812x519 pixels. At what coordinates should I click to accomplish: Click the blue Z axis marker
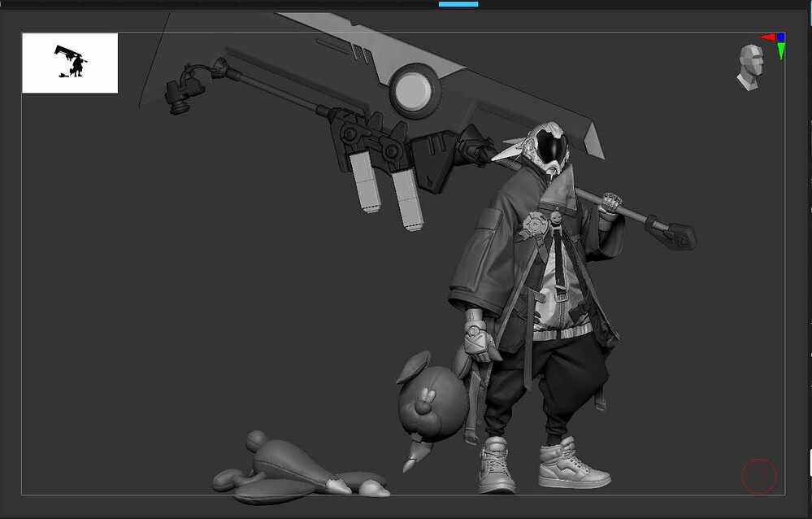click(x=780, y=37)
